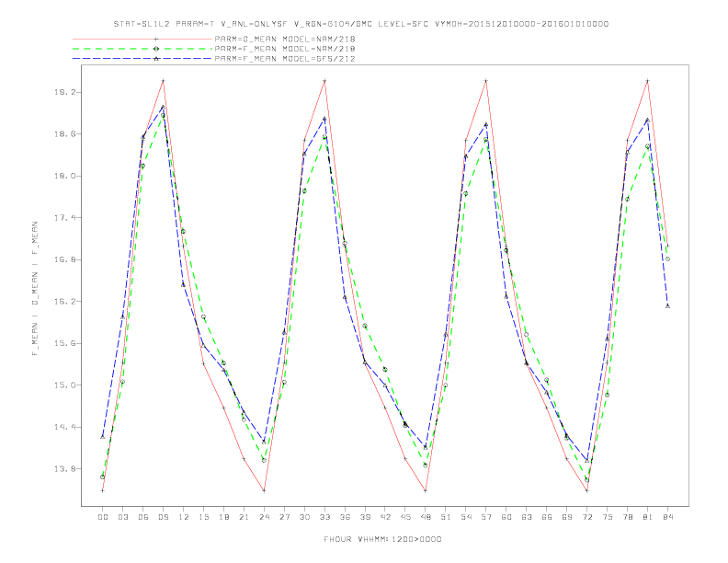Click x-axis forecast hour label 78
The image size is (728, 563).
628,517
